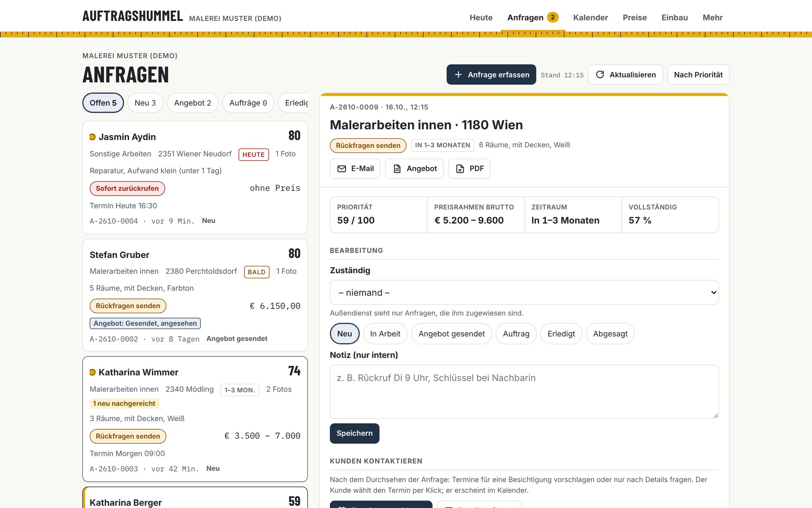The image size is (812, 508).
Task: Open the Katharina Wimmer request card
Action: tap(195, 419)
